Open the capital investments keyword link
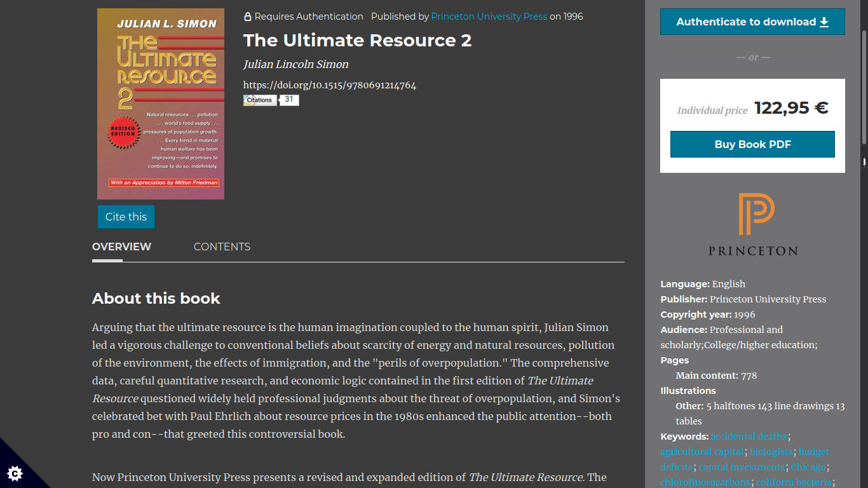 coord(742,467)
